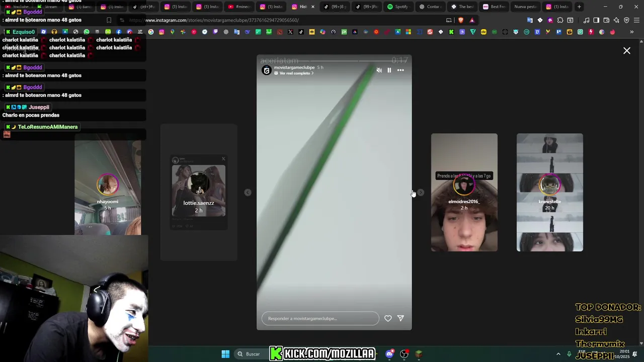Open the Brave Wallet icon
The height and width of the screenshot is (362, 644).
[606, 20]
